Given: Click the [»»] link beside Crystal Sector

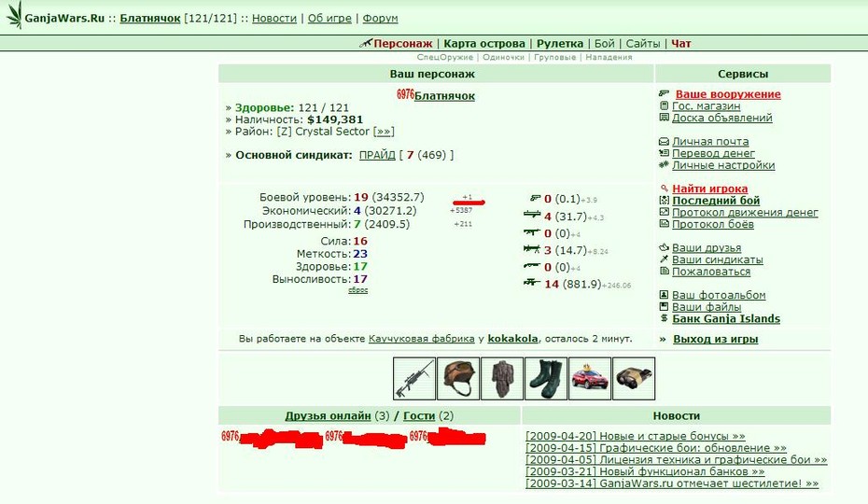Looking at the screenshot, I should [x=384, y=132].
